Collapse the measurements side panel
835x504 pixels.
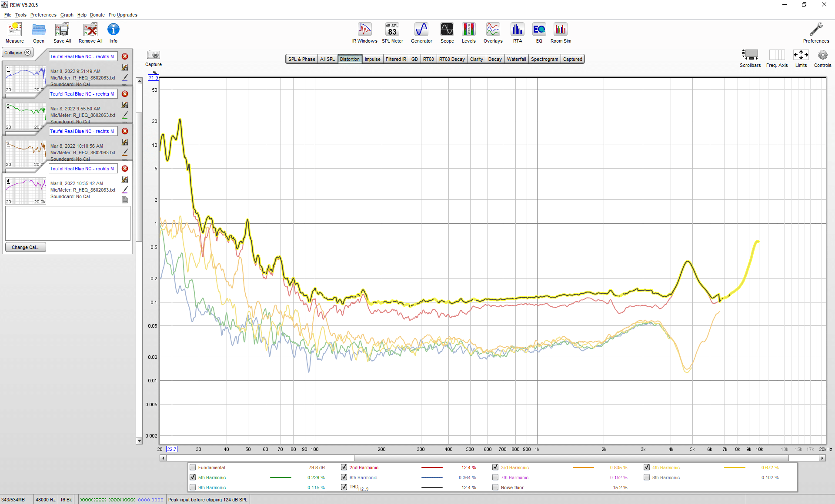pyautogui.click(x=17, y=53)
